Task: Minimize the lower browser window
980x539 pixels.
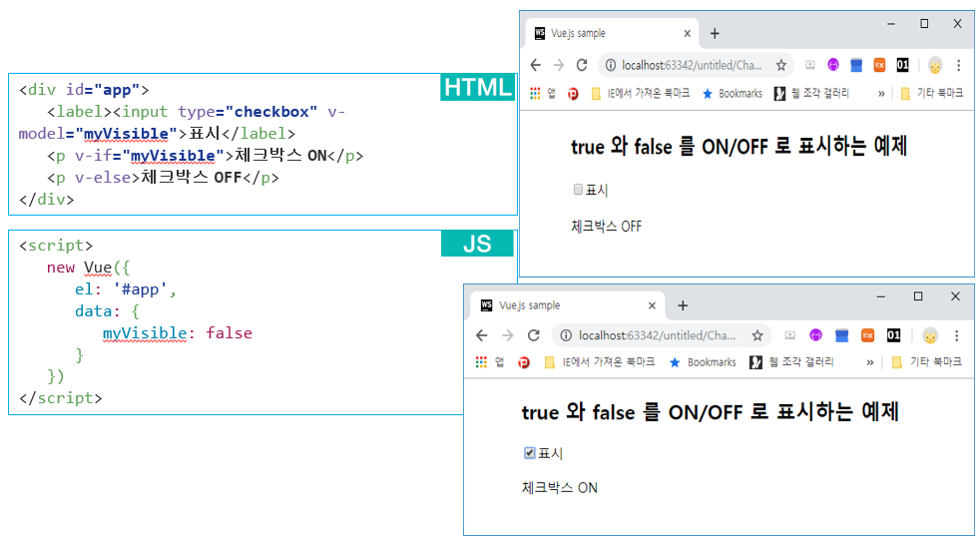Action: [x=881, y=295]
